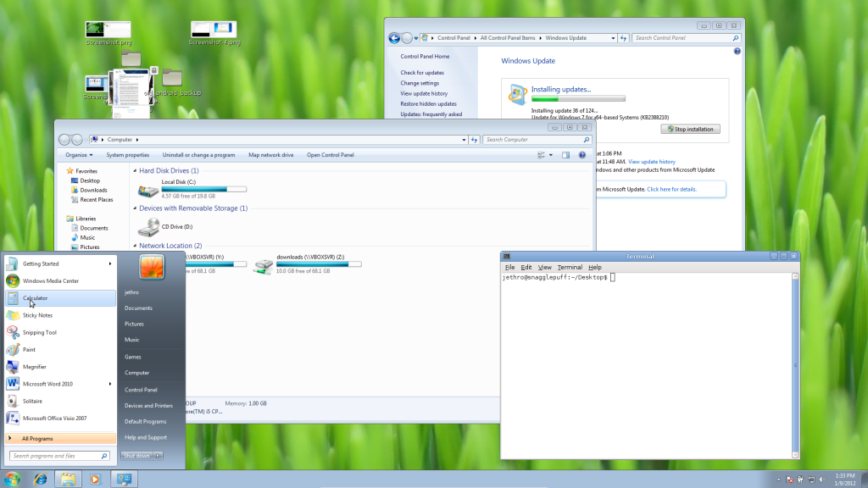Click Explorer help question mark icon
This screenshot has width=868, height=488.
point(581,156)
